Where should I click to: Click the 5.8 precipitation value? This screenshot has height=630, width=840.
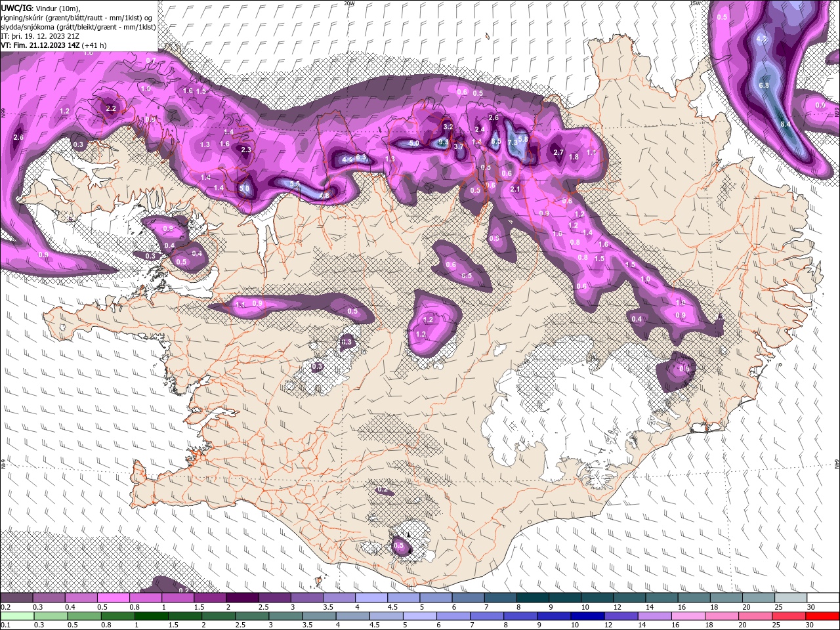pos(523,138)
